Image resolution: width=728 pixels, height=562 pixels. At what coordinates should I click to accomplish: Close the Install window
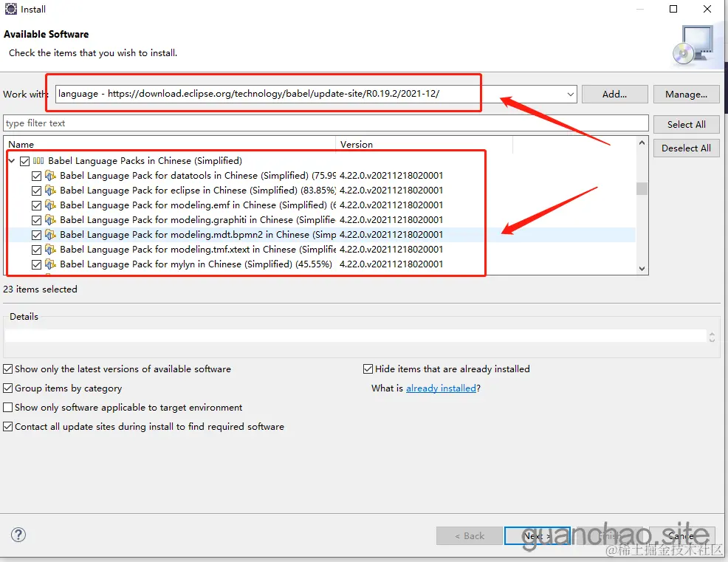pyautogui.click(x=707, y=9)
